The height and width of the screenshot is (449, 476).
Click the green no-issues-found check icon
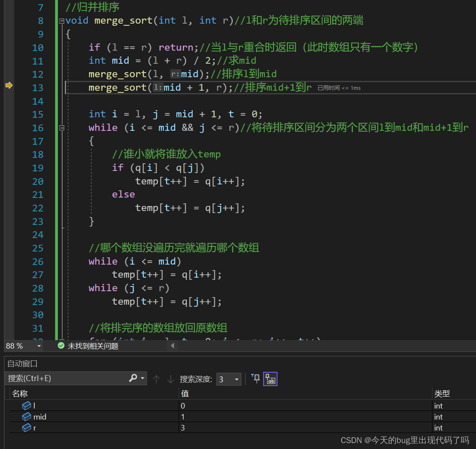pyautogui.click(x=61, y=346)
